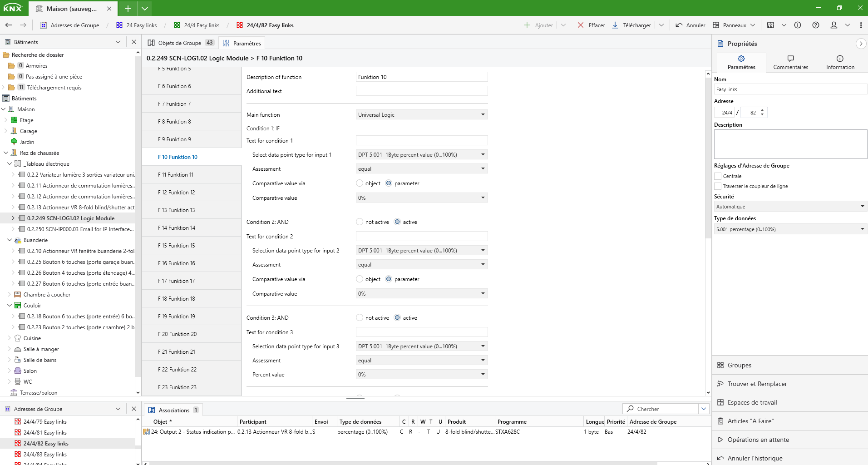Click Trouver et Remplacer icon
868x465 pixels.
720,384
